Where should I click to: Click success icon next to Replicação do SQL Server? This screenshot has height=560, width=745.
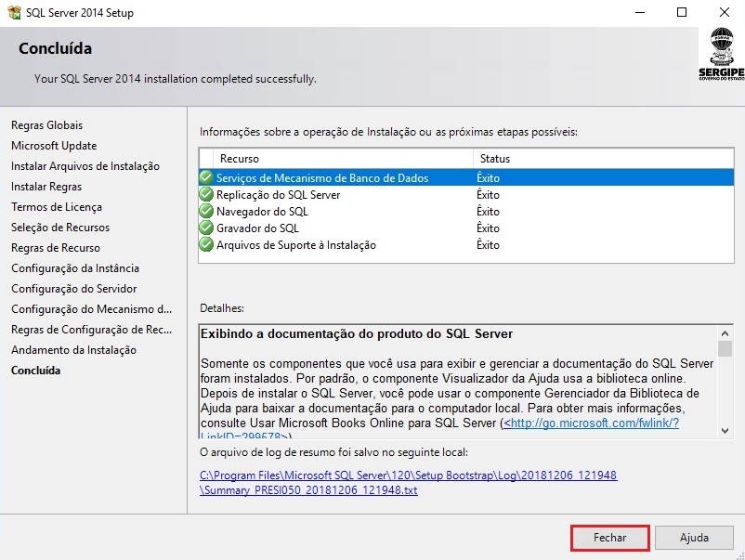[206, 195]
